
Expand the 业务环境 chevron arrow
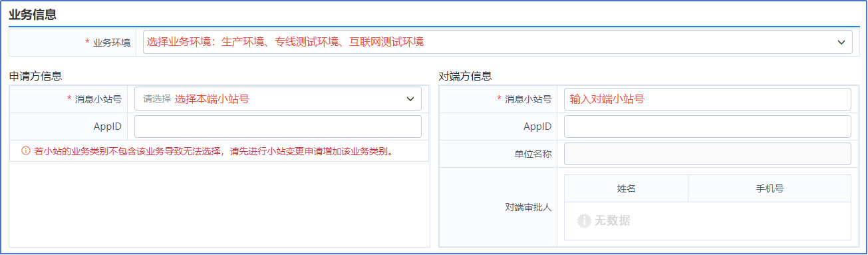click(841, 42)
